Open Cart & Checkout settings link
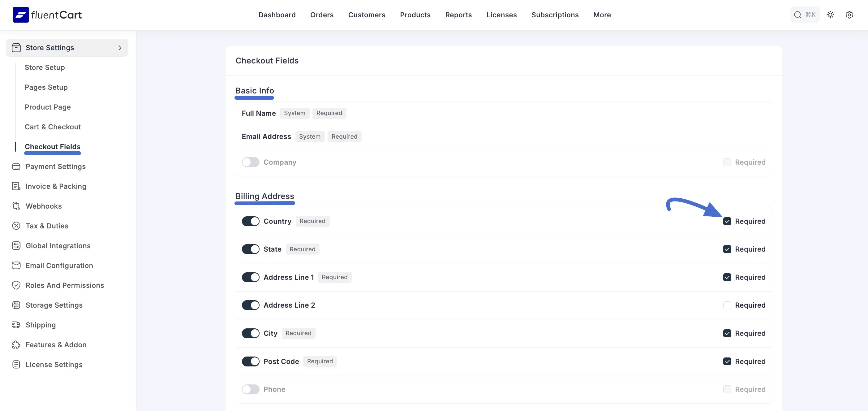 pyautogui.click(x=53, y=127)
